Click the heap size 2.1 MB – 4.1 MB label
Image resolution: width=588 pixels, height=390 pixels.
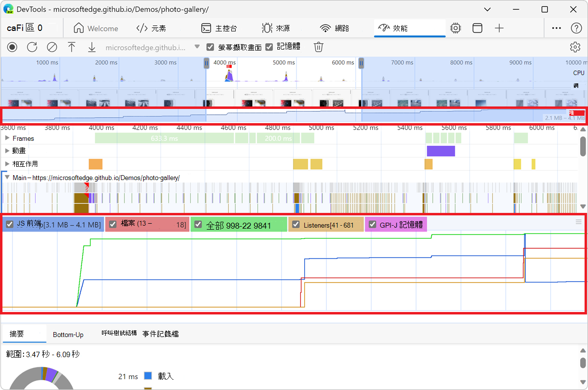click(x=564, y=118)
